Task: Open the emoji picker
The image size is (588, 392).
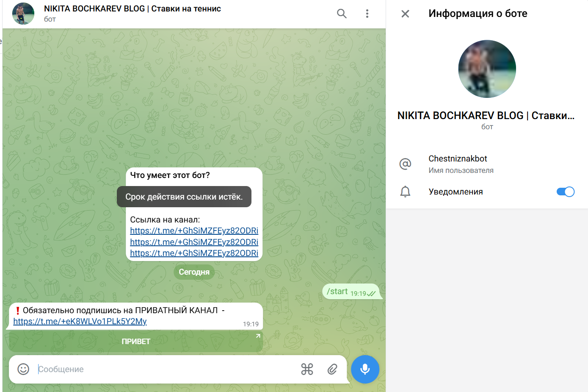Action: (23, 369)
